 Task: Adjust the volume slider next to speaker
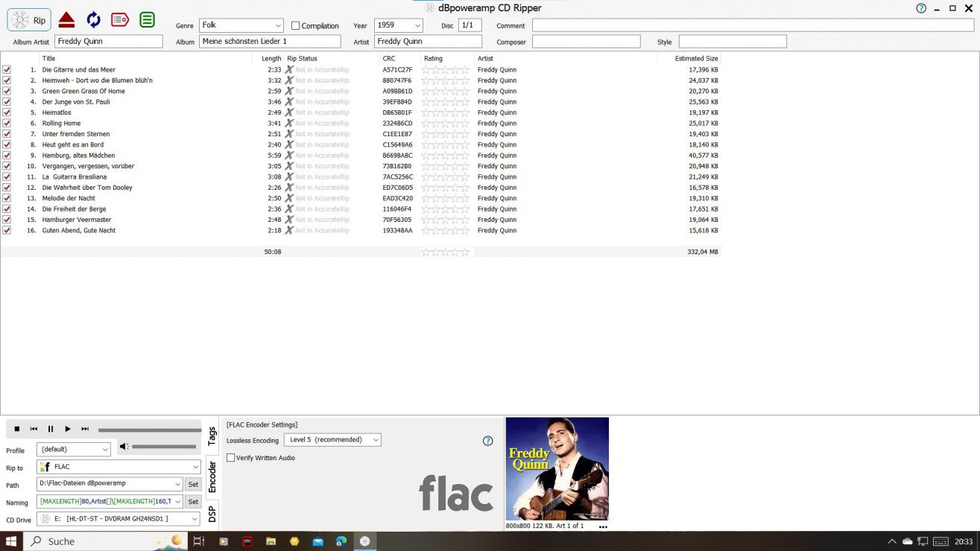[164, 447]
